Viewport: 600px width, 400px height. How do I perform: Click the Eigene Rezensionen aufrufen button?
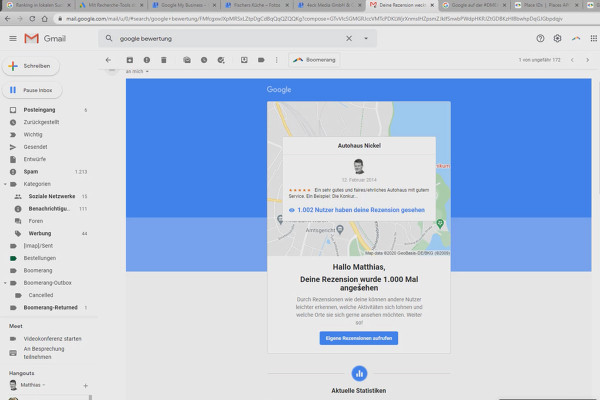[359, 338]
